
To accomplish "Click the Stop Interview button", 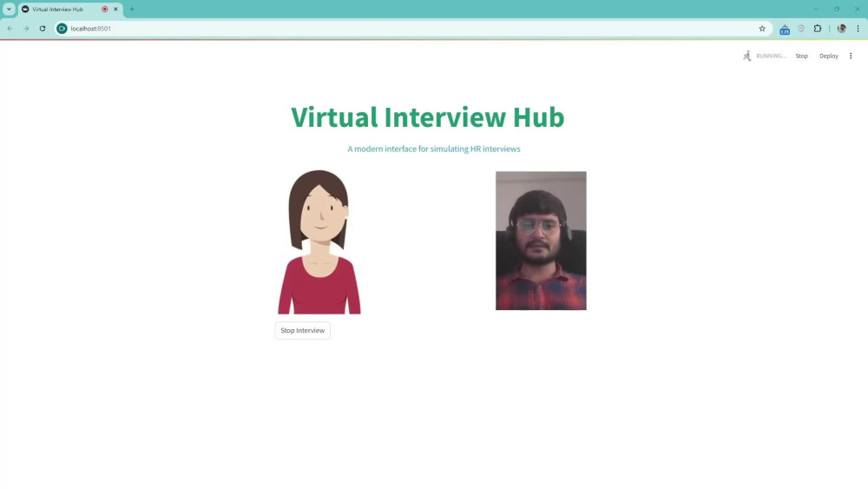I will 302,331.
